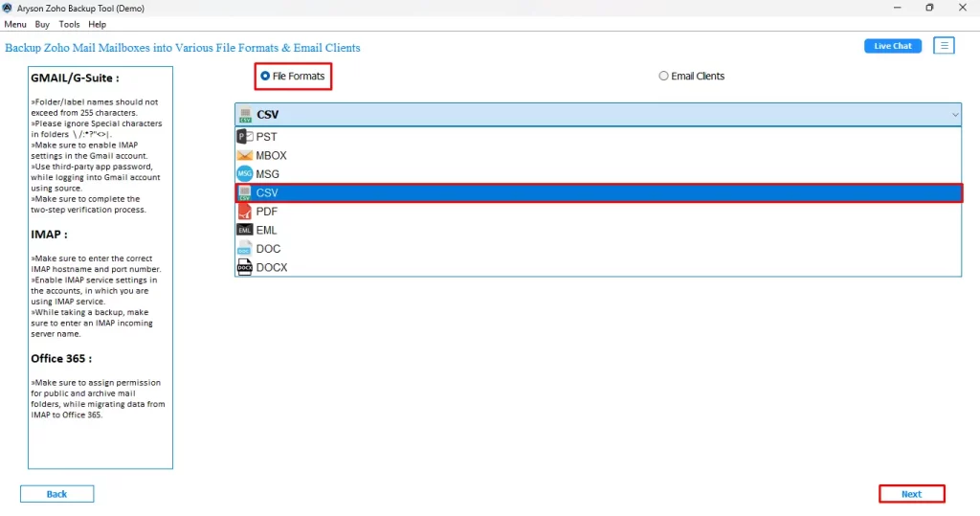Click the DOC file icon
This screenshot has width=980, height=516.
[245, 248]
